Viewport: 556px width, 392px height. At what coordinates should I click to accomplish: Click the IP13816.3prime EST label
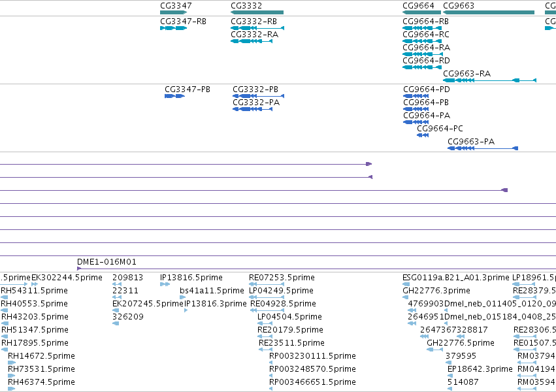pyautogui.click(x=215, y=304)
